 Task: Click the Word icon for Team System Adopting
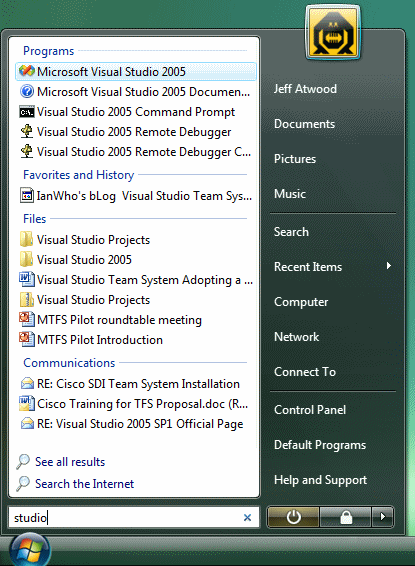click(x=27, y=279)
